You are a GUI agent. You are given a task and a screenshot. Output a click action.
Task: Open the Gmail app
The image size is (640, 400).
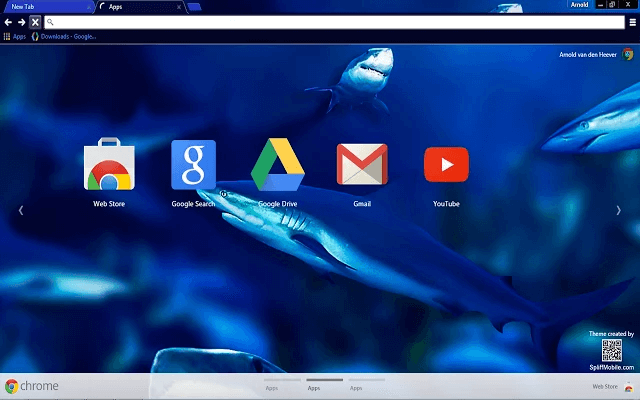coord(362,166)
